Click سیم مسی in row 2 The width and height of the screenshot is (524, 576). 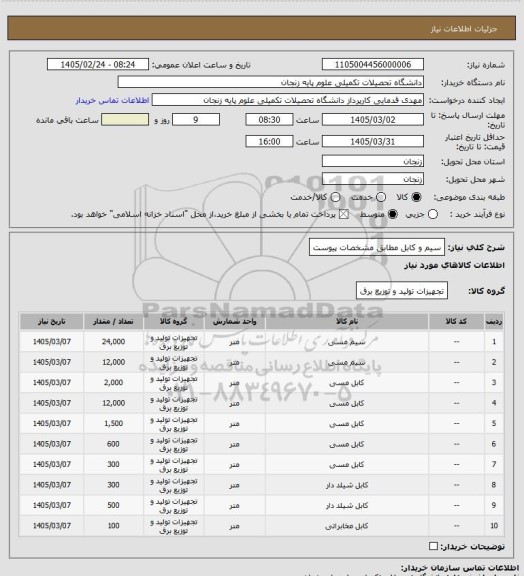(347, 362)
